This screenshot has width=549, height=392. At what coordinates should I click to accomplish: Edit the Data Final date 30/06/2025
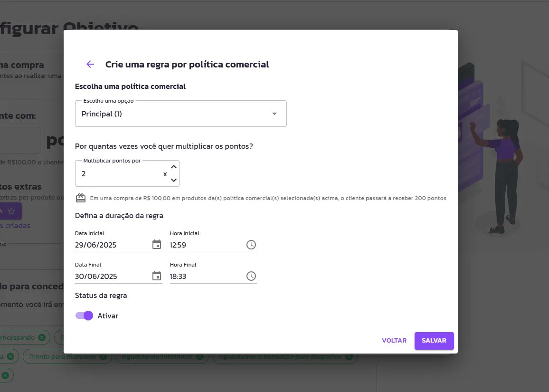[113, 277]
